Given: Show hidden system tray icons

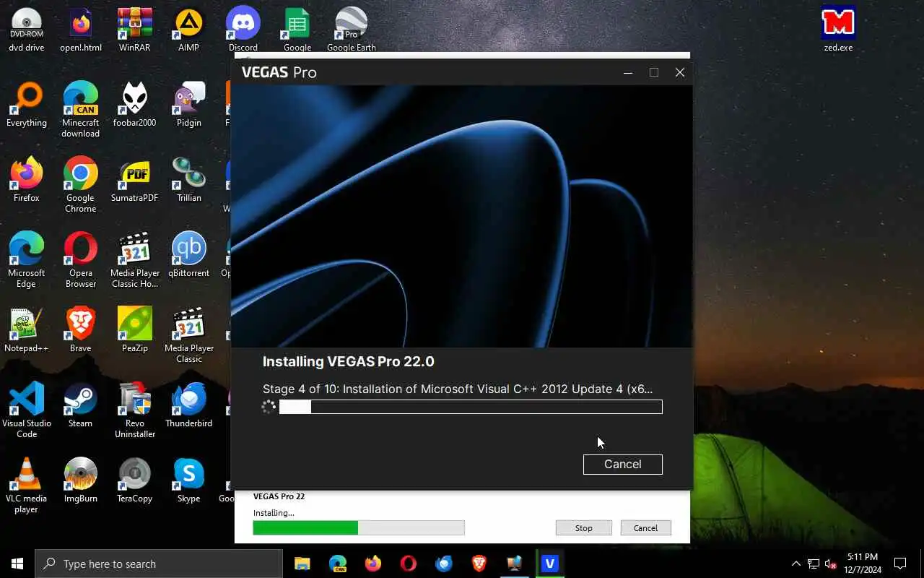Looking at the screenshot, I should pyautogui.click(x=796, y=564).
